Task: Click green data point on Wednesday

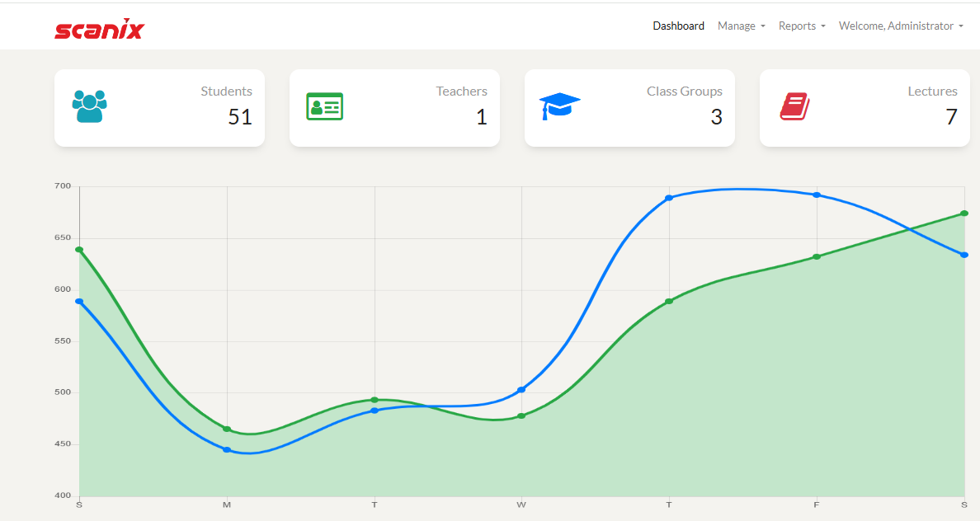Action: (521, 416)
